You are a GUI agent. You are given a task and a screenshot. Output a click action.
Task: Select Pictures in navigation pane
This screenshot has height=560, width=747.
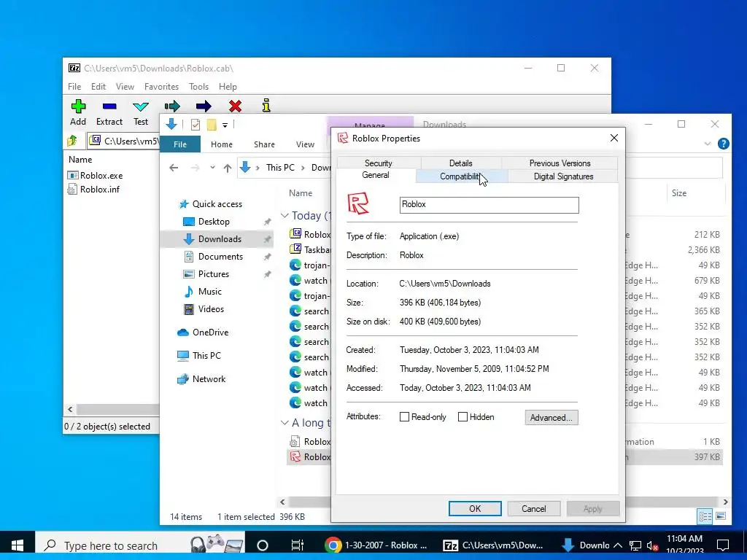tap(213, 274)
